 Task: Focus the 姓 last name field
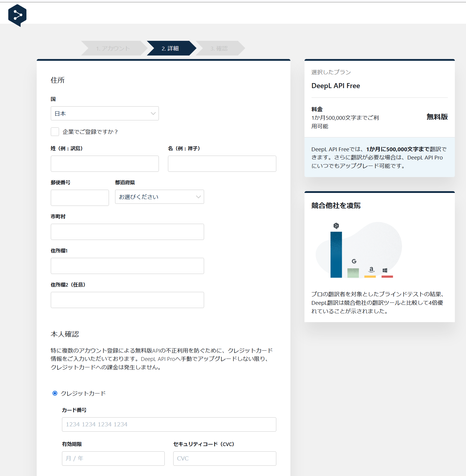[x=105, y=164]
